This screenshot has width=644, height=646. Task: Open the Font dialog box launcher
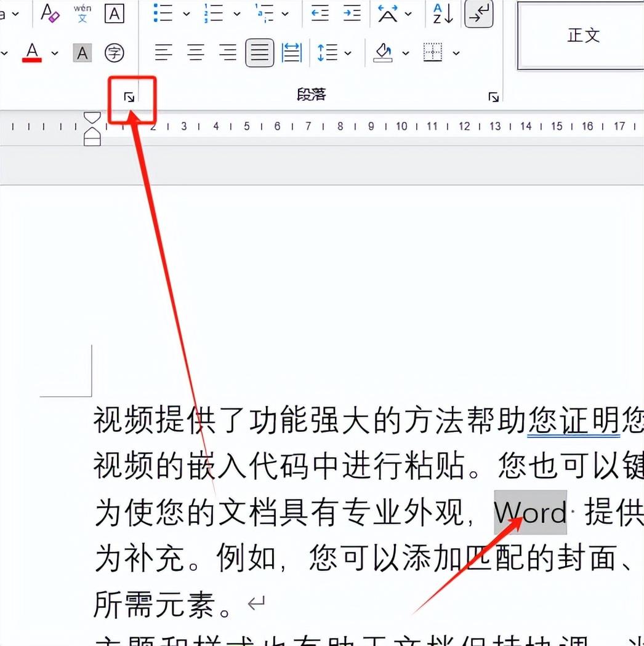(x=129, y=98)
